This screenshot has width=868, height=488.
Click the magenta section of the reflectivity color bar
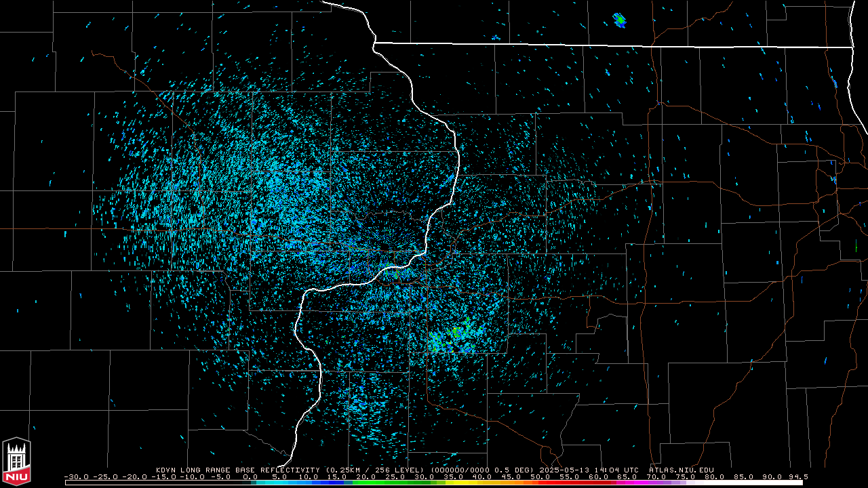coord(631,483)
